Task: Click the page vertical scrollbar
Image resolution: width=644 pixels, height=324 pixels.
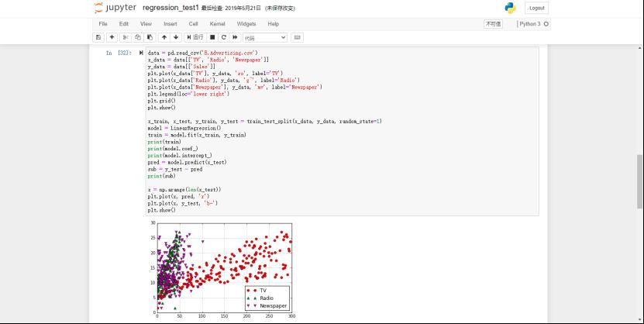Action: [639, 171]
